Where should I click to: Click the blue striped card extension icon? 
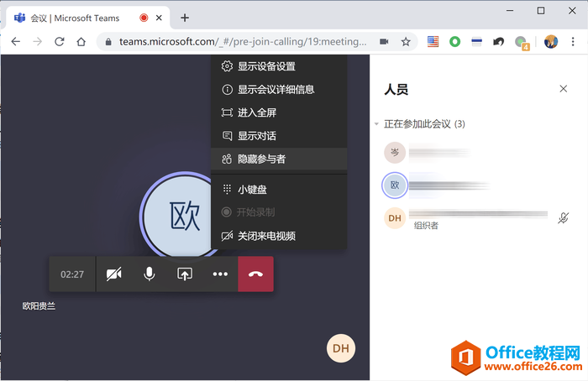pyautogui.click(x=476, y=42)
